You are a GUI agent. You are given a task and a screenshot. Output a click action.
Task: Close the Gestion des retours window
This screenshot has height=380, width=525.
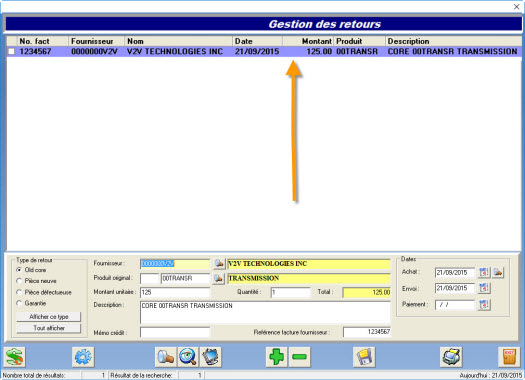tap(516, 7)
